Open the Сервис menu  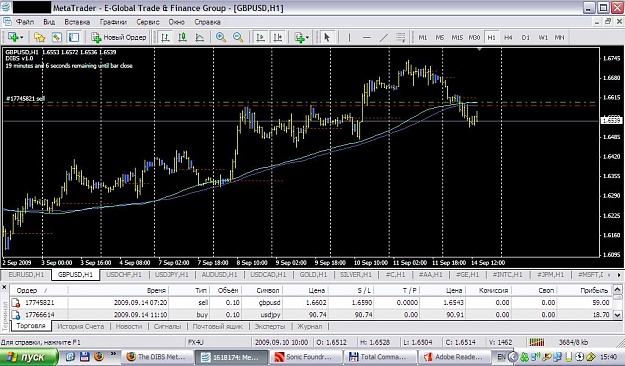coord(148,22)
